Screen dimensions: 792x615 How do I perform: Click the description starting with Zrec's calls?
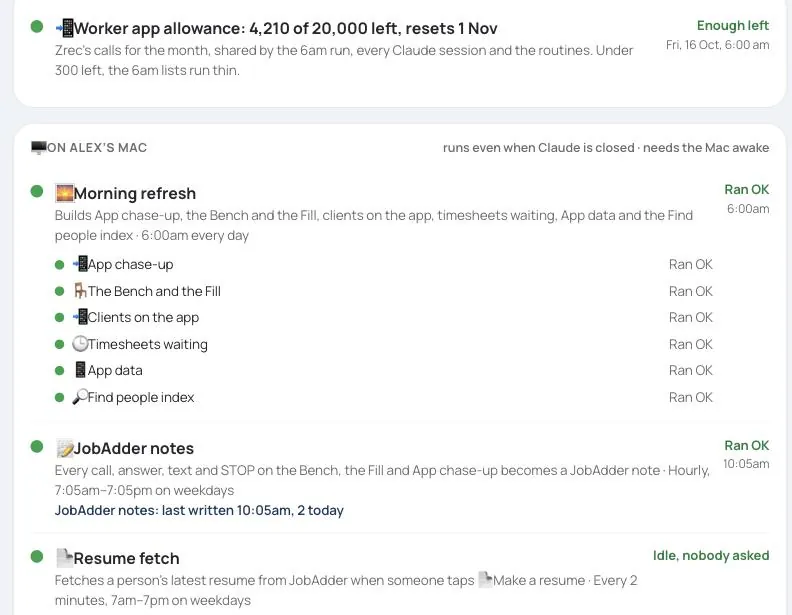[x=343, y=60]
